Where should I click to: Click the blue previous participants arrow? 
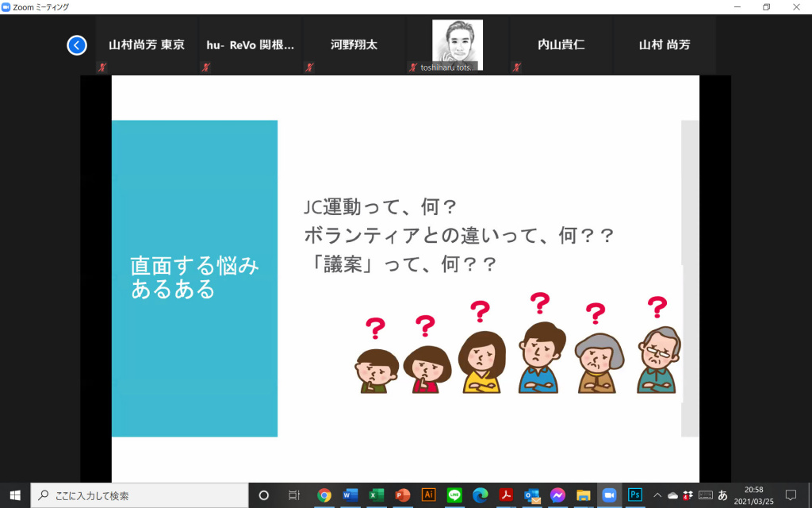[x=76, y=45]
